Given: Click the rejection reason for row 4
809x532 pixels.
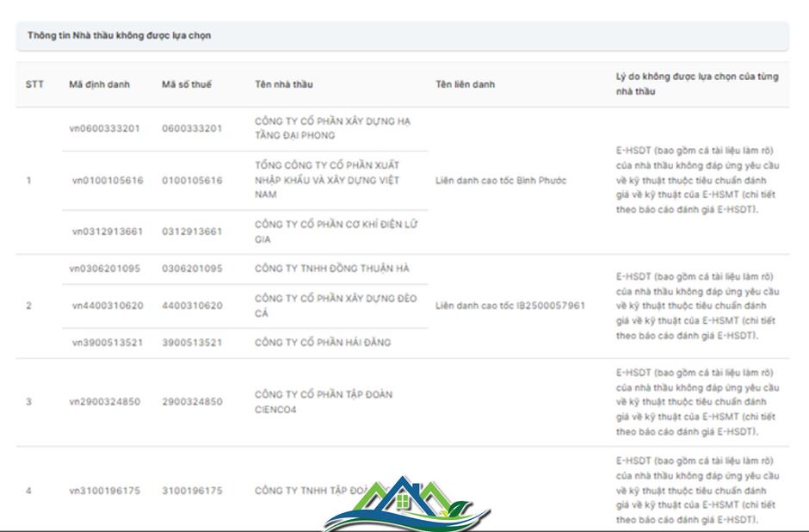Looking at the screenshot, I should (697, 490).
